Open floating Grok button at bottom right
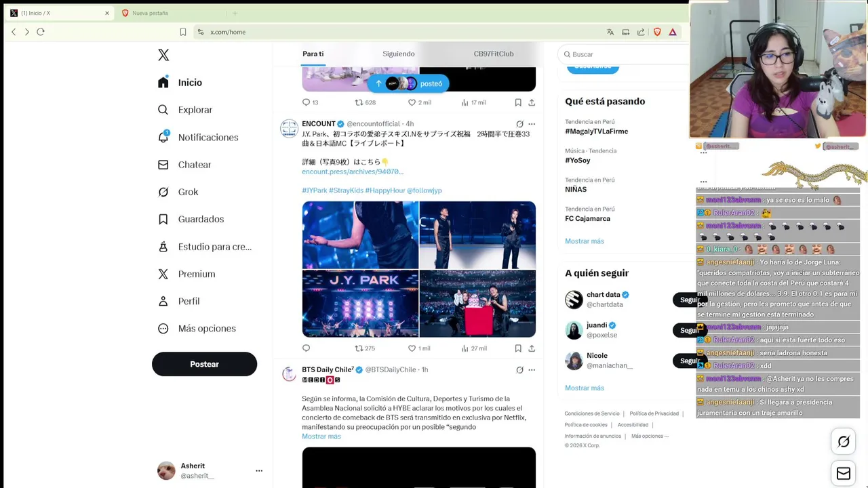 pos(844,442)
